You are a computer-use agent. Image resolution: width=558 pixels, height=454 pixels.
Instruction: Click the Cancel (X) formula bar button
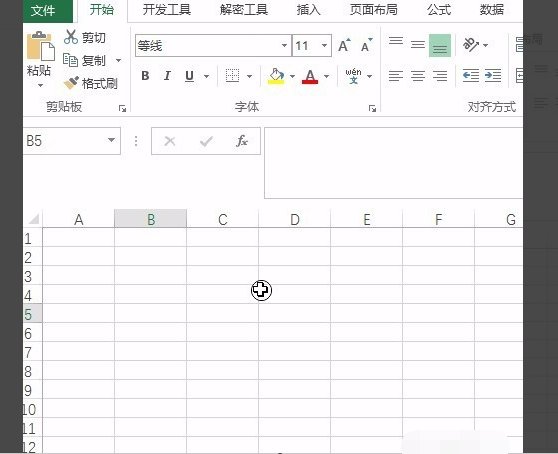(x=170, y=141)
